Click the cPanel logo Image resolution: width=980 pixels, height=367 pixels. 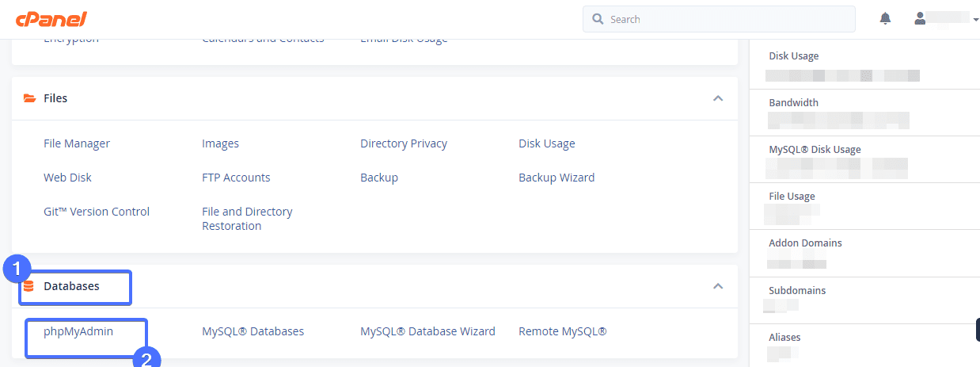50,19
